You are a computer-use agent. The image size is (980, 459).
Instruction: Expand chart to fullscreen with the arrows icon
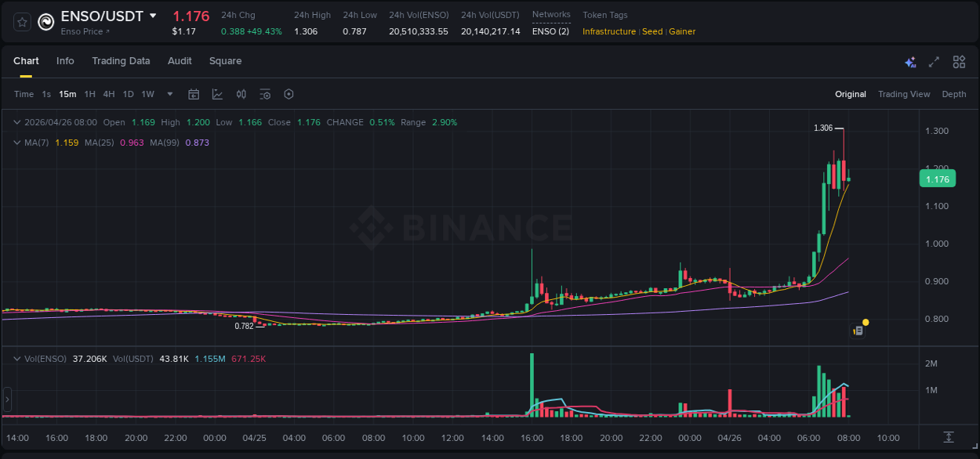(934, 61)
